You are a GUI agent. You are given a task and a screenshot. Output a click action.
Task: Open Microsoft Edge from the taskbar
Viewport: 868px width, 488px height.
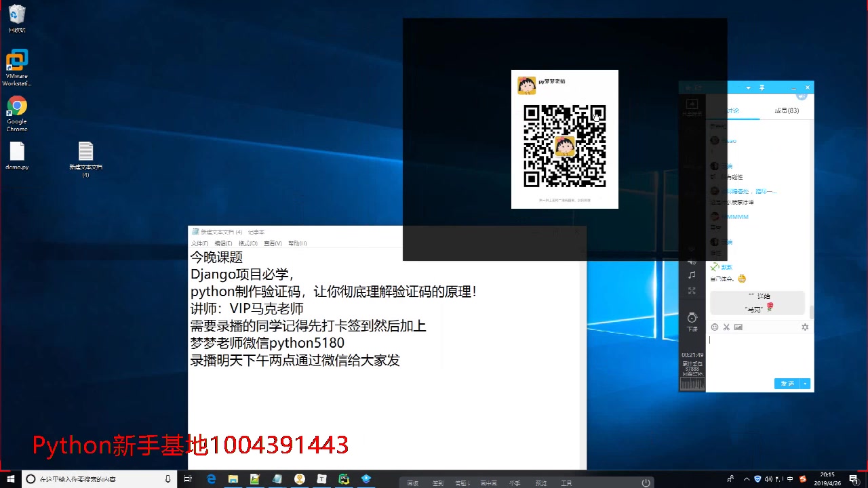tap(211, 479)
